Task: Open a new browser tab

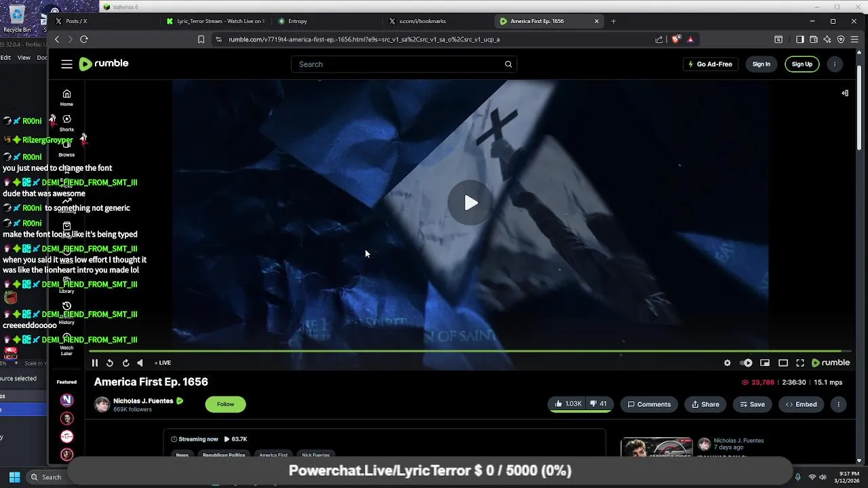Action: pyautogui.click(x=613, y=21)
